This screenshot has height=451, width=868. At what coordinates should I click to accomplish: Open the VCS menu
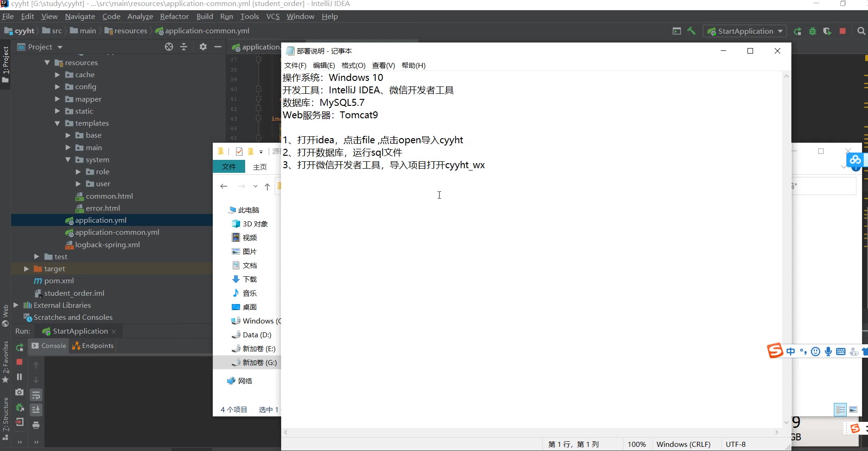pos(273,17)
